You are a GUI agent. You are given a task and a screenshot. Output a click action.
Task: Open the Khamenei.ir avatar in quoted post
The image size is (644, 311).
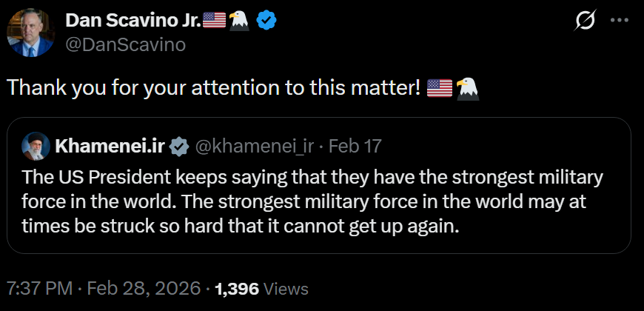point(35,146)
